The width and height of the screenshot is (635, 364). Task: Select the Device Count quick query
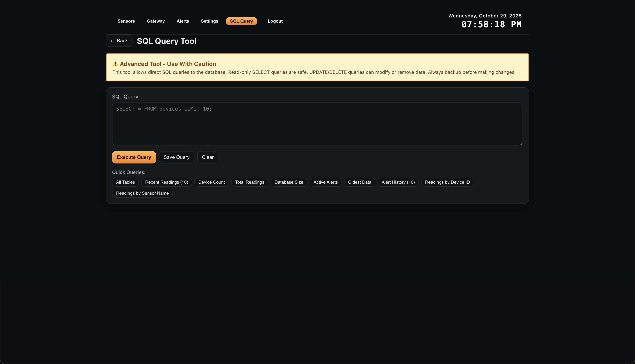(211, 182)
